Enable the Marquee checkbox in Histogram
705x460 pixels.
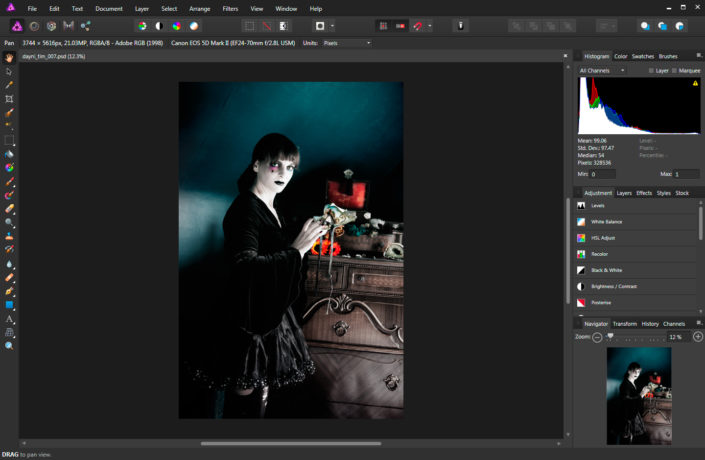674,71
